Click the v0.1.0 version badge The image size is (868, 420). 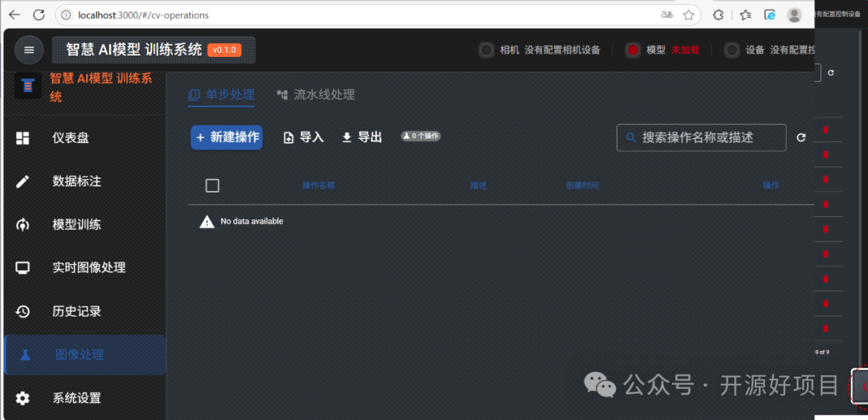tap(225, 50)
